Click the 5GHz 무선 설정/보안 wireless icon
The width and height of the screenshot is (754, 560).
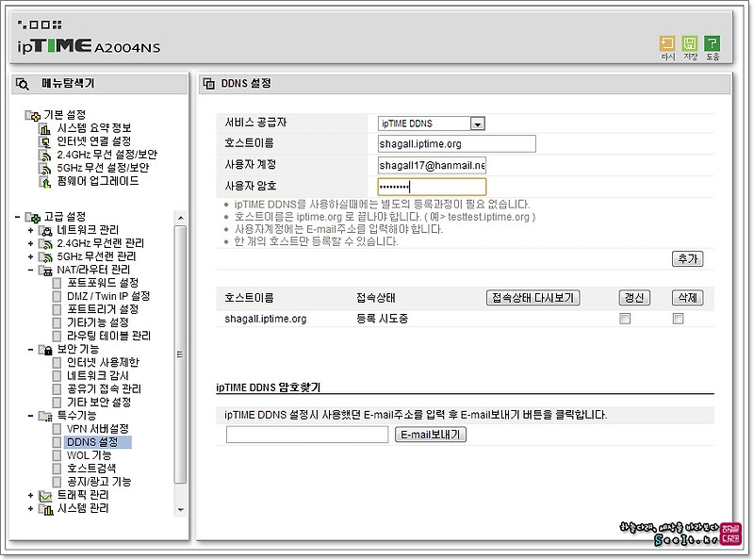pyautogui.click(x=44, y=169)
